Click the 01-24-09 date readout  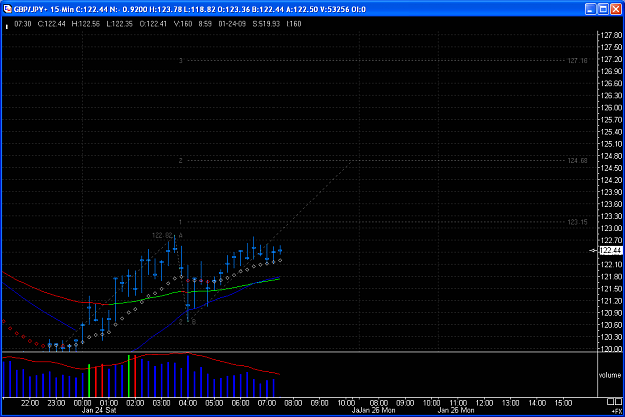(x=232, y=24)
